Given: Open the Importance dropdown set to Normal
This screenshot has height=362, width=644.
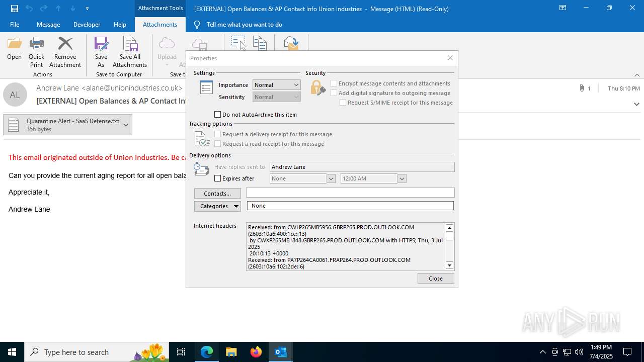Looking at the screenshot, I should tap(276, 85).
